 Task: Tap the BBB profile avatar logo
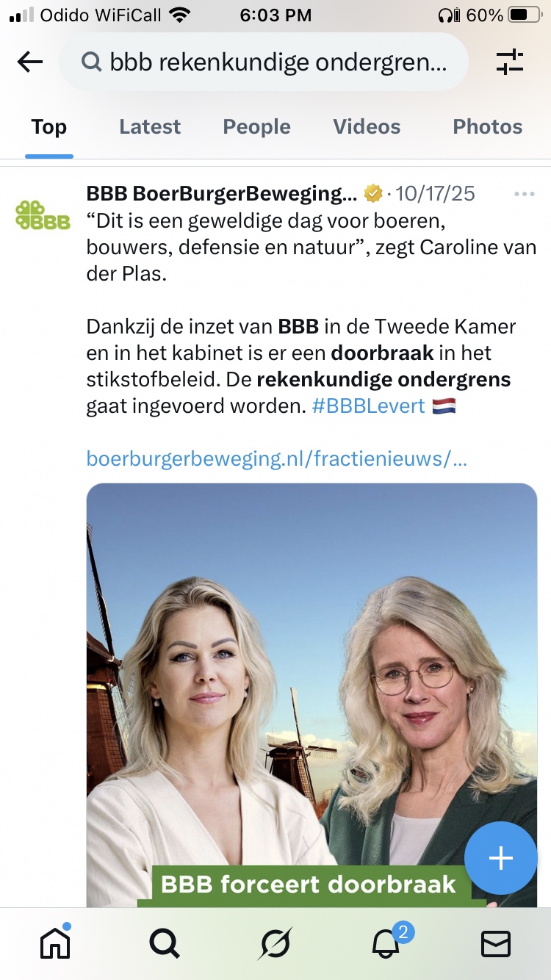tap(43, 215)
